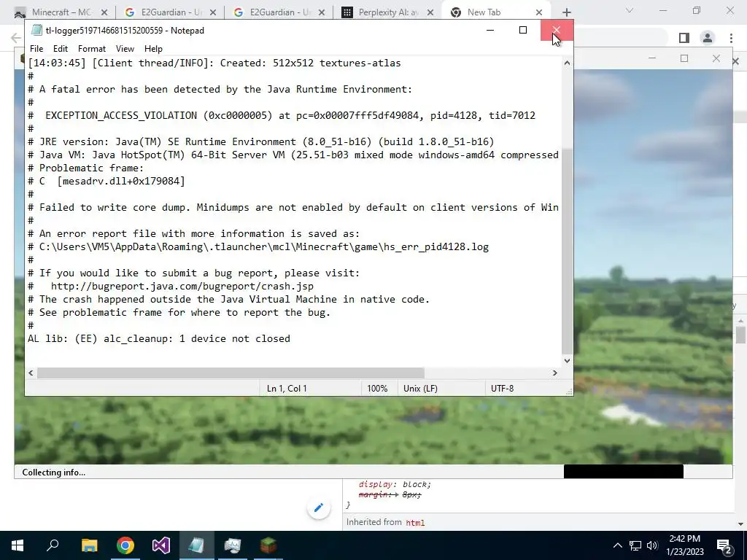
Task: Open File Explorer from taskbar
Action: tap(89, 545)
